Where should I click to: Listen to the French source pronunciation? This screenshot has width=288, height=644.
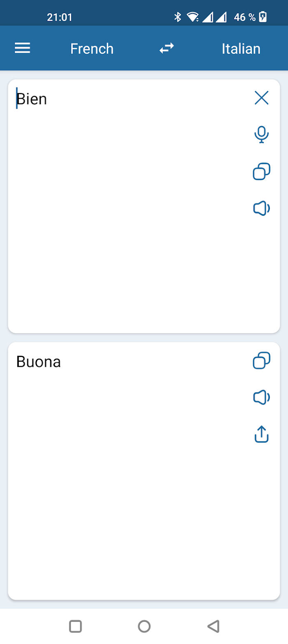click(261, 209)
